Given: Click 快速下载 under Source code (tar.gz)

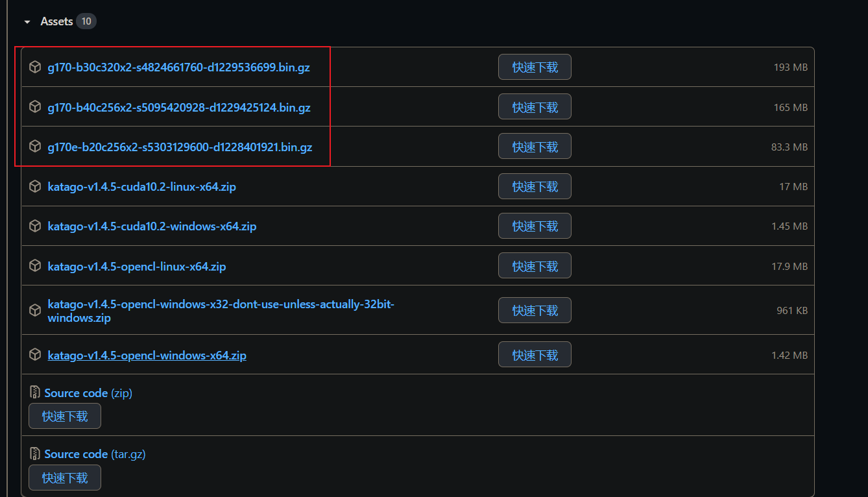Looking at the screenshot, I should (65, 478).
